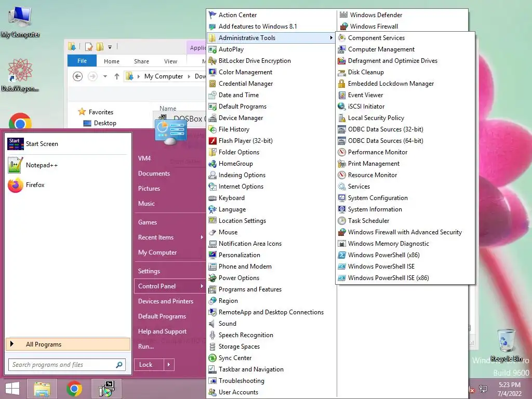Switch to the Share ribbon tab
Screen dimensions: 532x399
[x=141, y=61]
